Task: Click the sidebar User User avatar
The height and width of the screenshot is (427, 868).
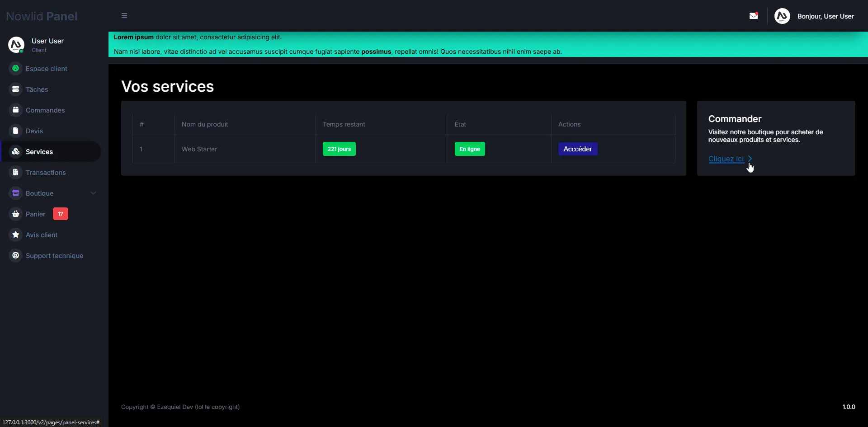Action: click(16, 45)
